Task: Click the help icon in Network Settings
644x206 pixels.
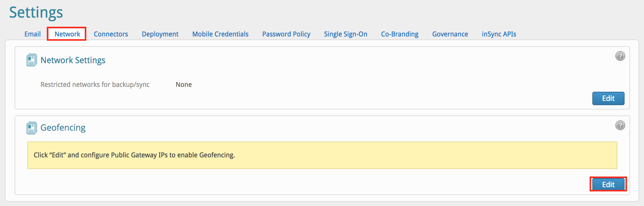Action: point(620,56)
